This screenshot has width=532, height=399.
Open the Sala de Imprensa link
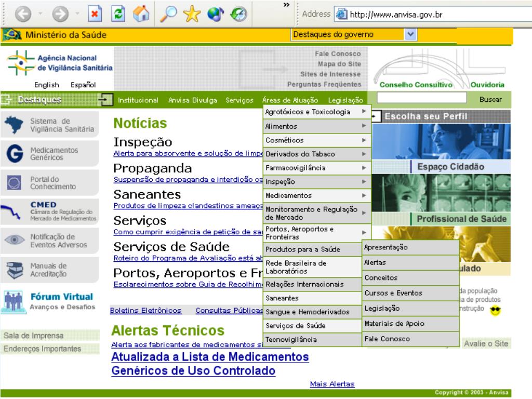tap(50, 336)
